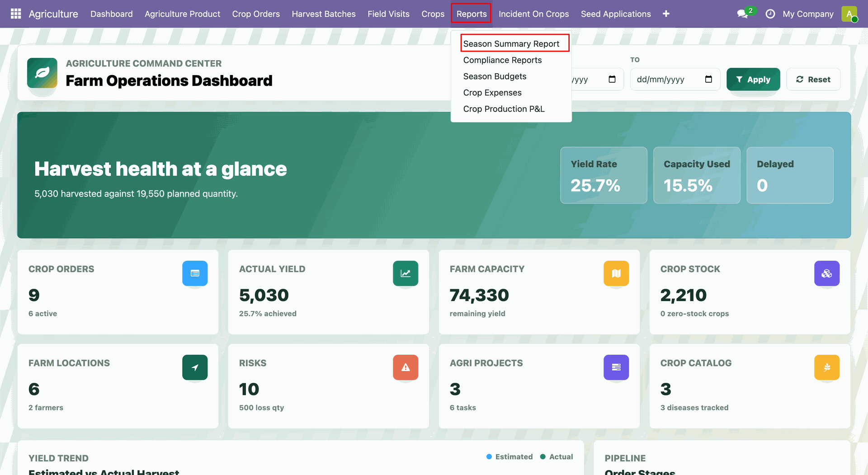Open the apps grid menu icon
Screen dimensions: 868x475
[16, 14]
